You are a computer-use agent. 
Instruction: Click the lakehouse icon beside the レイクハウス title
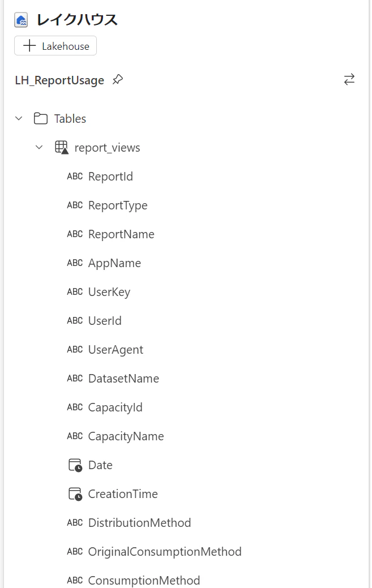21,20
